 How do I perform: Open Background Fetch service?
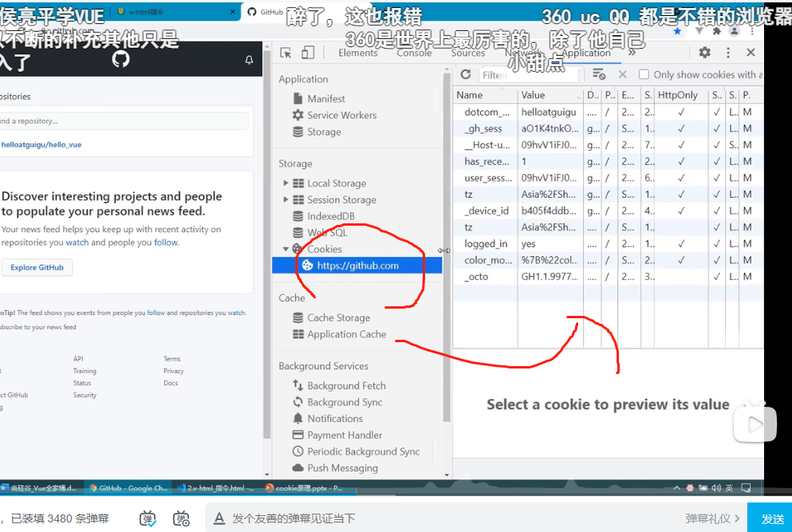(x=339, y=385)
